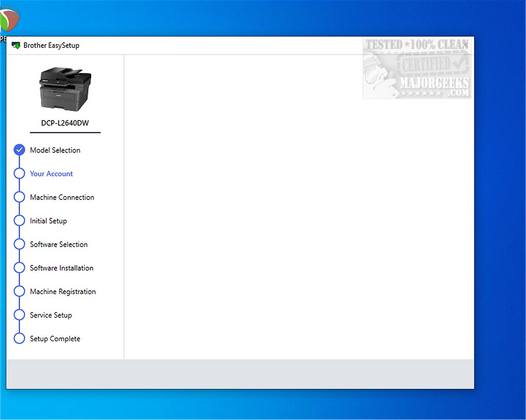The image size is (526, 420).
Task: Click the completed Model Selection checkmark circle
Action: coord(19,150)
